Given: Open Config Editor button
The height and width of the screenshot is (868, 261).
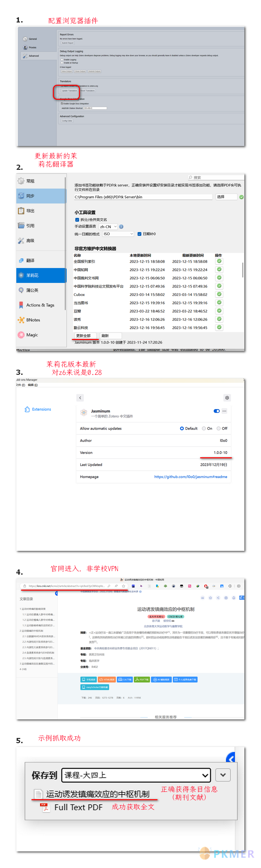Looking at the screenshot, I should click(x=67, y=121).
